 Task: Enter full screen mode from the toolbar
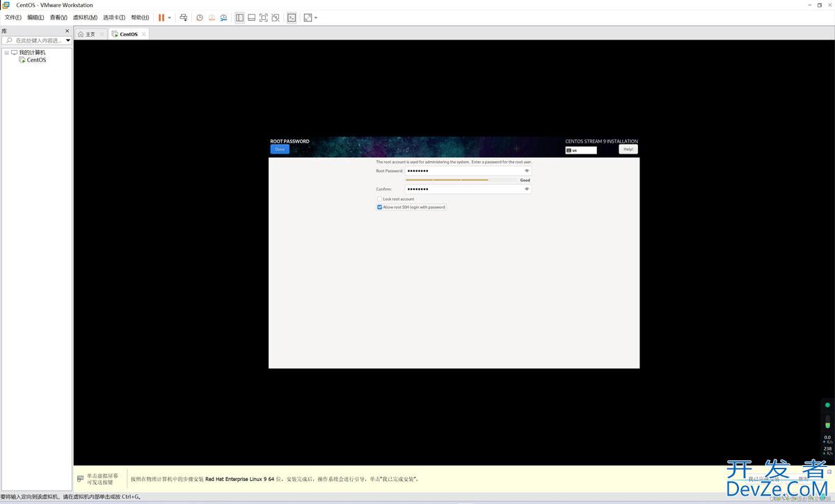pyautogui.click(x=263, y=17)
